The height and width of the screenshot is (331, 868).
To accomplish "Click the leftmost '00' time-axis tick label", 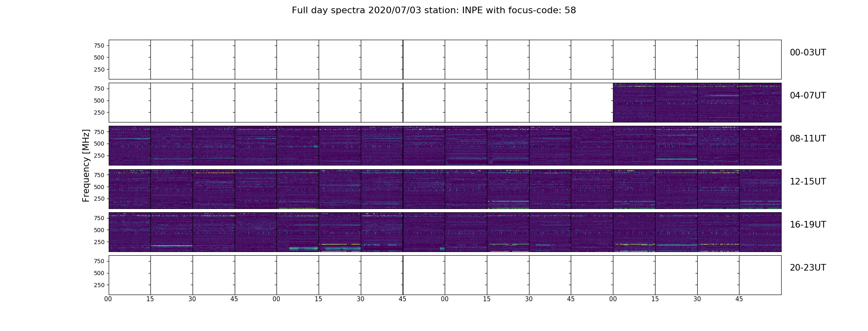I will [x=108, y=299].
